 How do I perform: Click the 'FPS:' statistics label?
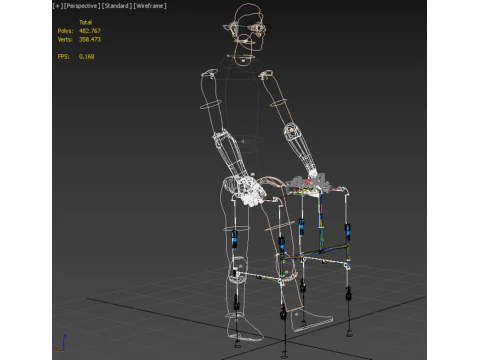pos(63,57)
